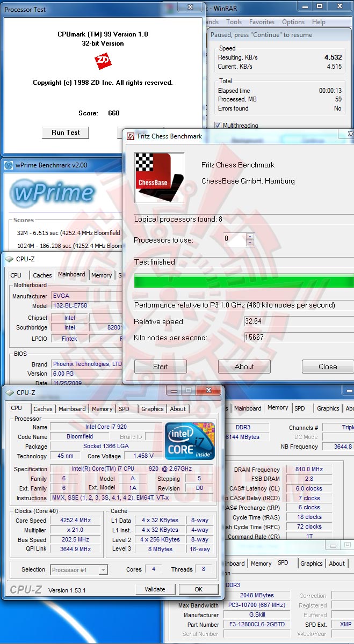Screen dimensions: 354x644
Task: Select Graphics tab in the DRAM Frequency window
Action: [328, 408]
